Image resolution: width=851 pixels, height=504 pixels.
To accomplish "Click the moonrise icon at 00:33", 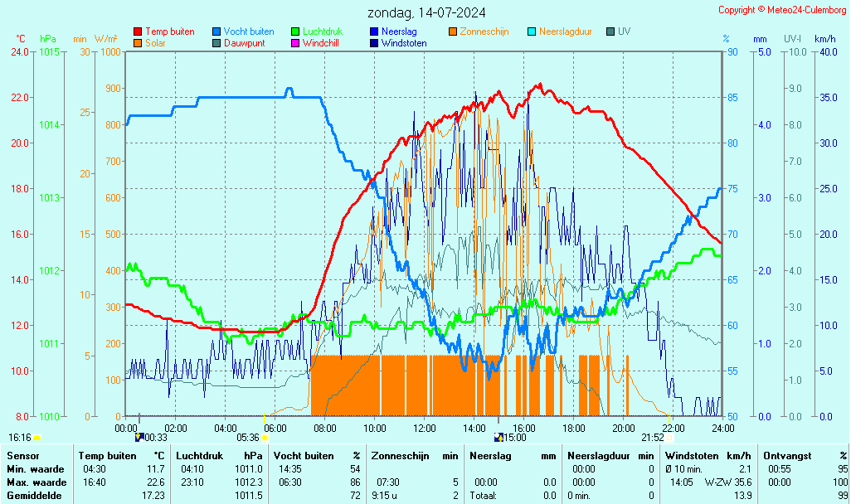I will 139,437.
